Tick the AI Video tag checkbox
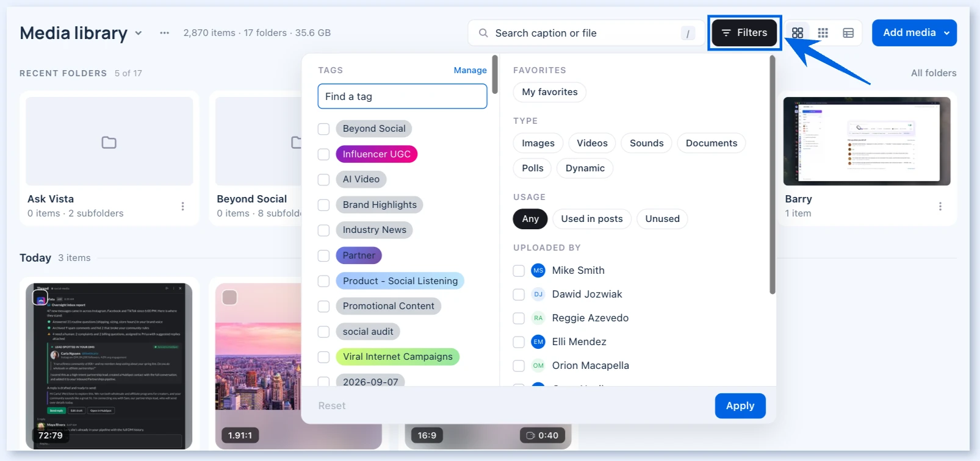Image resolution: width=980 pixels, height=461 pixels. pos(324,179)
